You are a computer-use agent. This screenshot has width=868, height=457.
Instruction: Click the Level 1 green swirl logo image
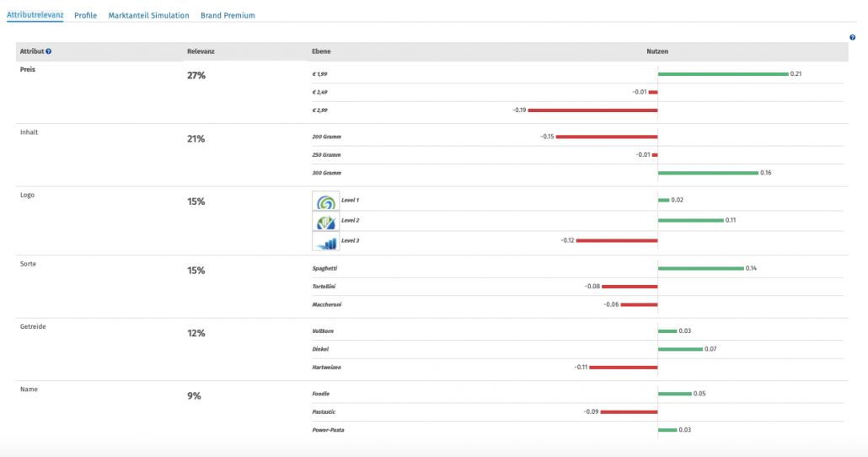[325, 202]
